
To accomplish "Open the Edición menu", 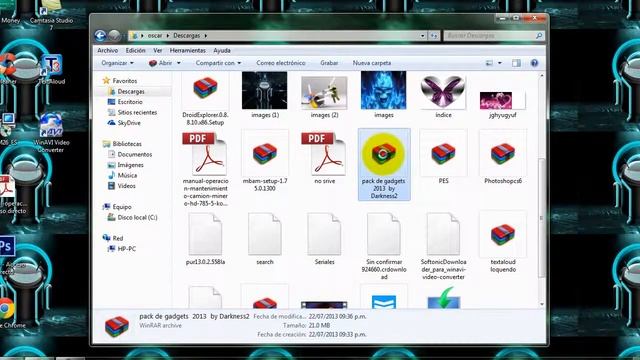I will coord(136,51).
